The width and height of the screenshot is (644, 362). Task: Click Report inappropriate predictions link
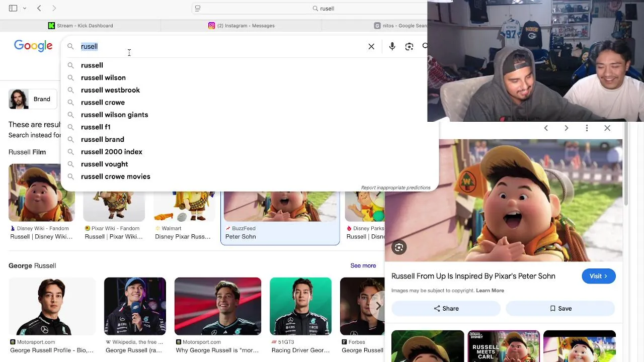pyautogui.click(x=395, y=188)
